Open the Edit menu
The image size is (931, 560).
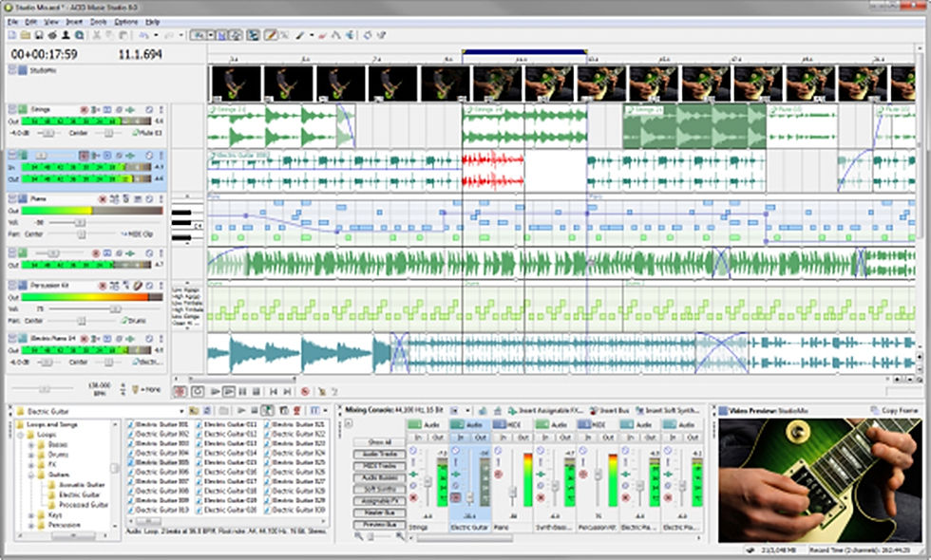click(30, 22)
